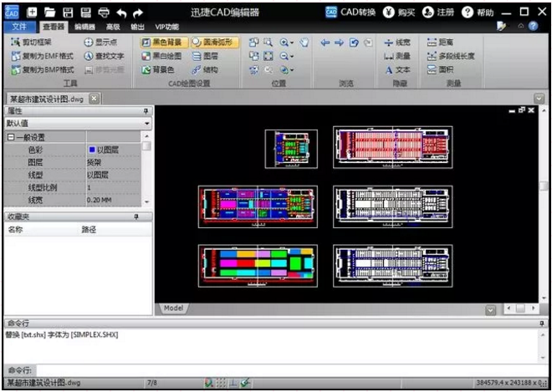Screen dimensions: 552x392
Task: Open the 结构 structure panel
Action: [206, 69]
